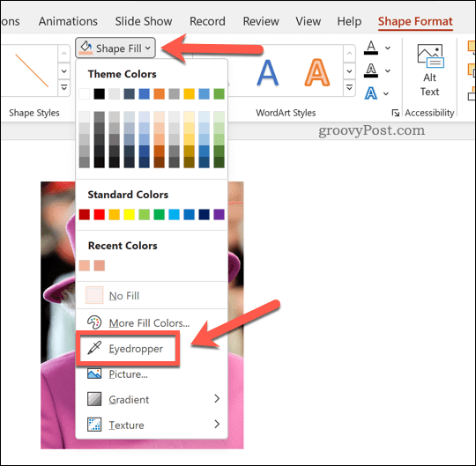This screenshot has height=466, width=476.
Task: Go to next row in WordArt Styles gallery
Action: click(349, 71)
